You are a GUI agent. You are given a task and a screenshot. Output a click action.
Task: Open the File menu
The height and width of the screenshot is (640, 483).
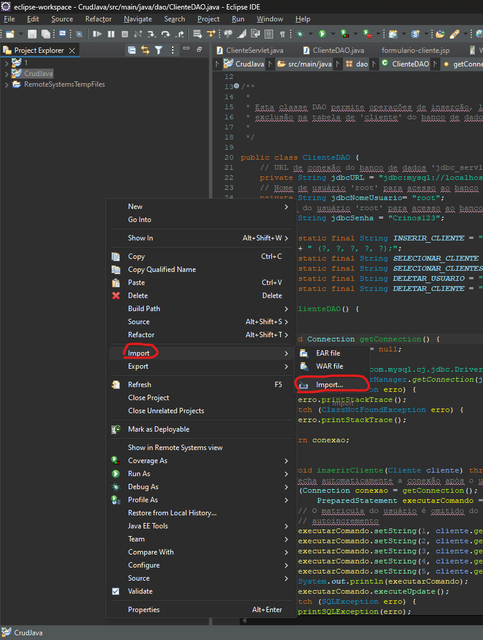[9, 19]
